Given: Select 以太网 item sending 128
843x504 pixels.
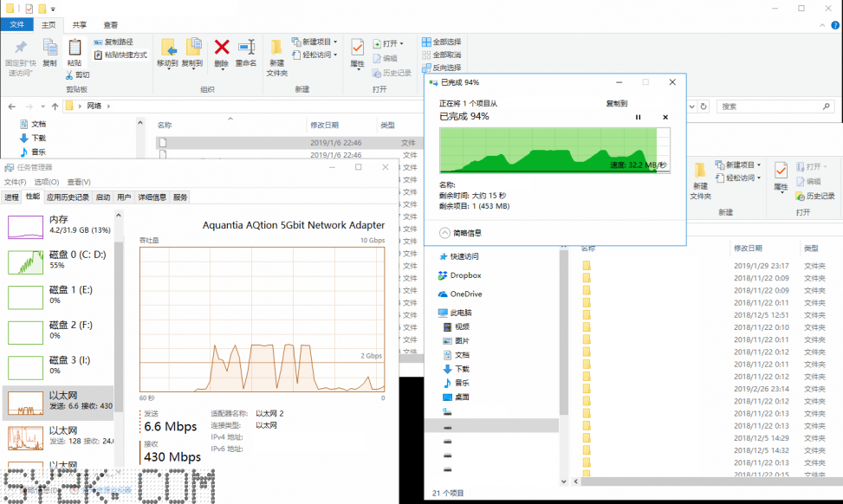Looking at the screenshot, I should 58,437.
